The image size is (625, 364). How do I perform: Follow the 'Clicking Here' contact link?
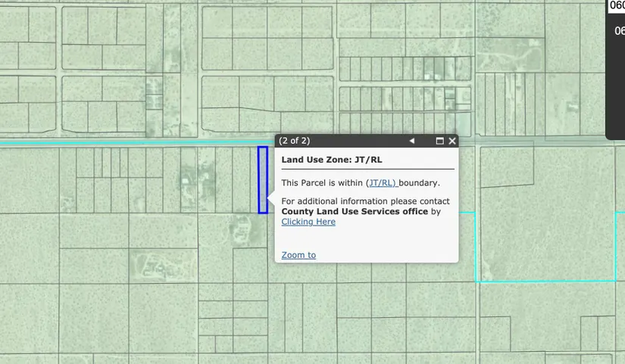(308, 222)
